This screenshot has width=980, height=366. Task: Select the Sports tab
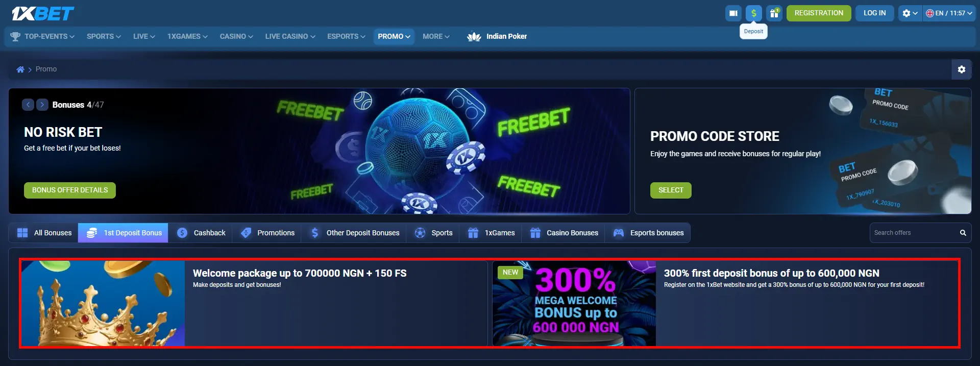(432, 233)
